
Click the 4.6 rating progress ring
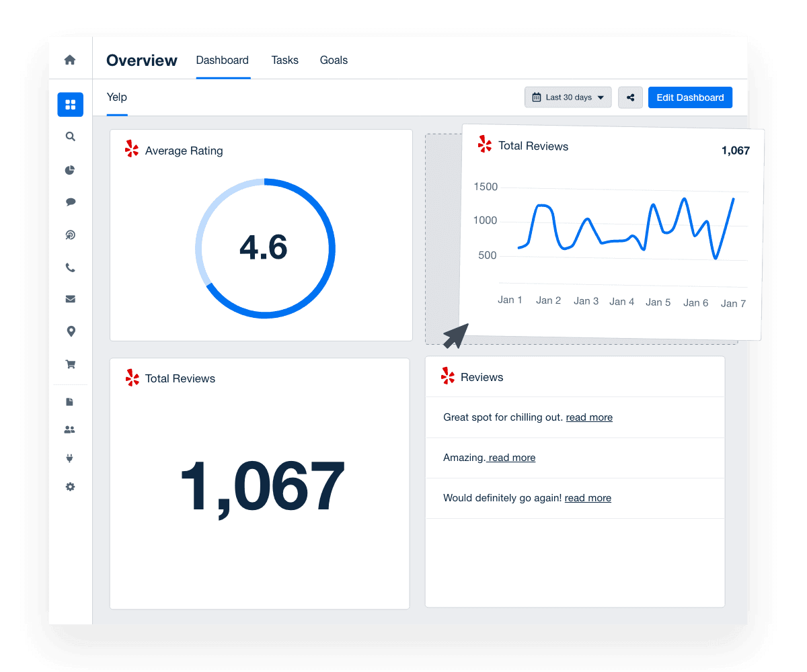tap(264, 248)
